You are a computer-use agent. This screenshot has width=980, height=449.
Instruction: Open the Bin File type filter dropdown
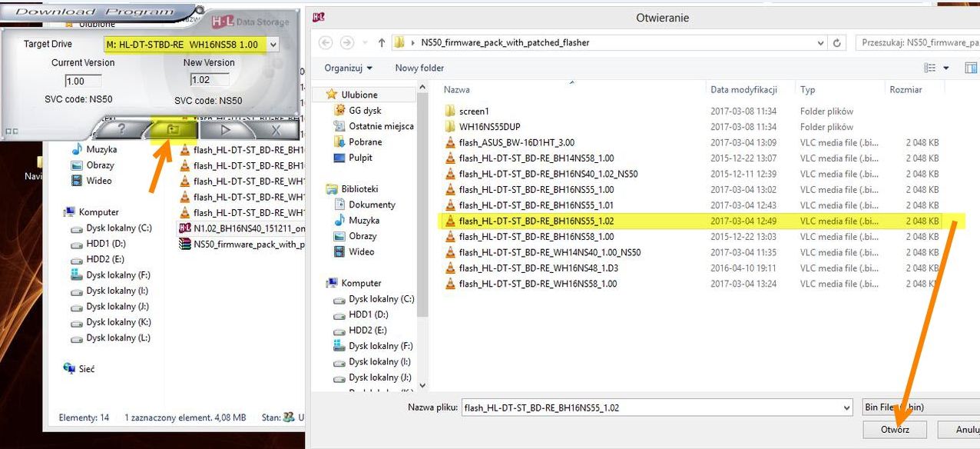click(x=920, y=407)
